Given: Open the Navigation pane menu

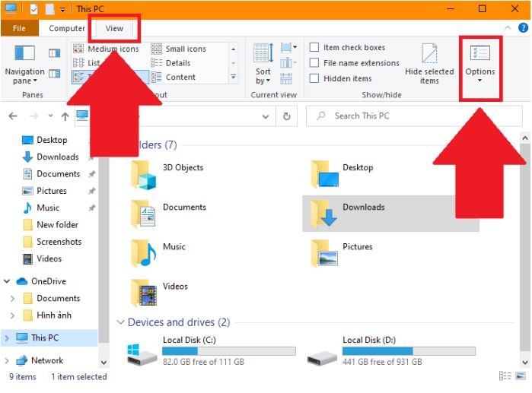Looking at the screenshot, I should pos(24,65).
